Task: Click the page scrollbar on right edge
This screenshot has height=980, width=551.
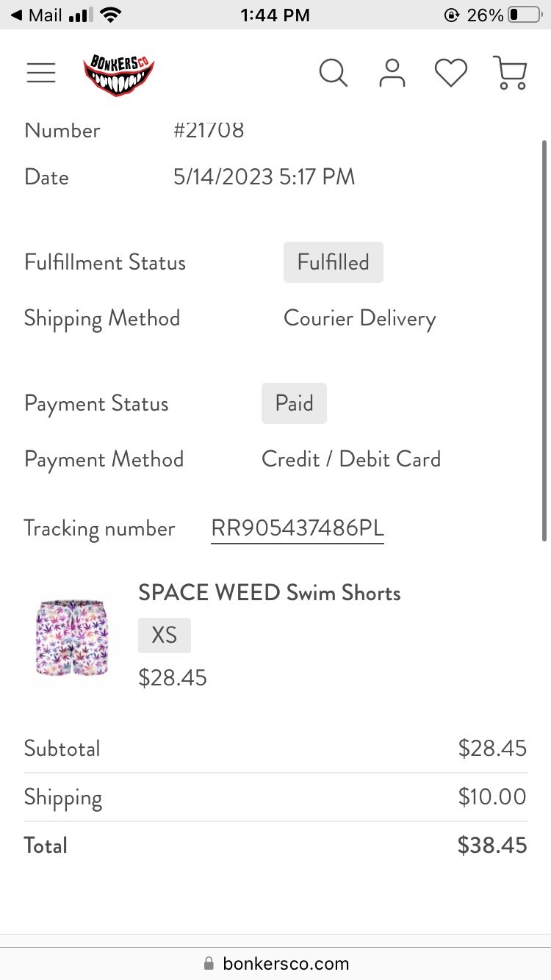Action: [x=544, y=342]
